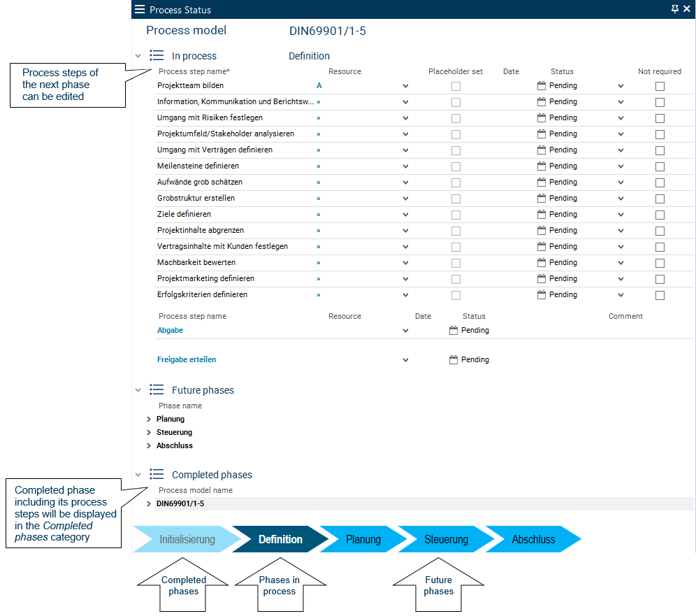Image resolution: width=696 pixels, height=616 pixels.
Task: Select the Planung phase arrow
Action: (363, 539)
